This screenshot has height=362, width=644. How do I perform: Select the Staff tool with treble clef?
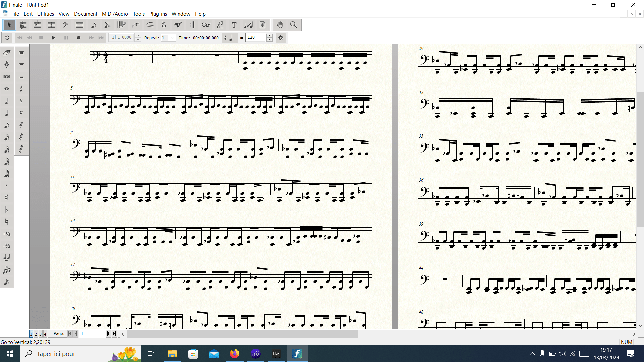23,25
